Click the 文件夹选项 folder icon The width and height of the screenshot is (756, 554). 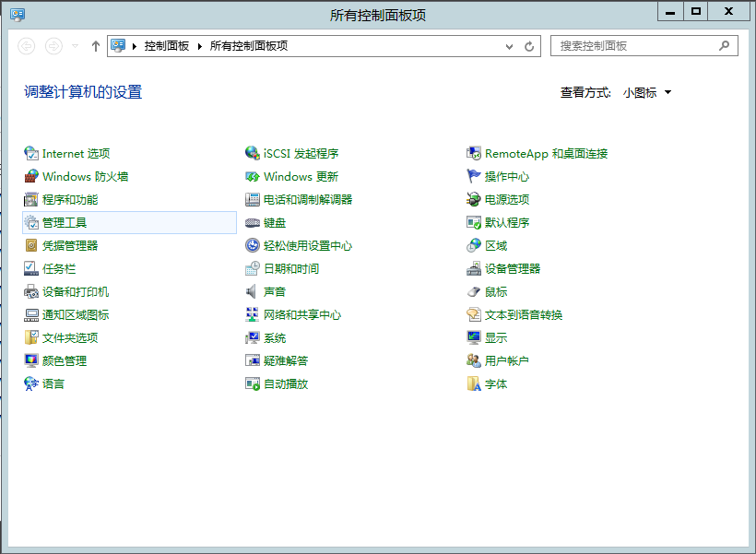31,337
